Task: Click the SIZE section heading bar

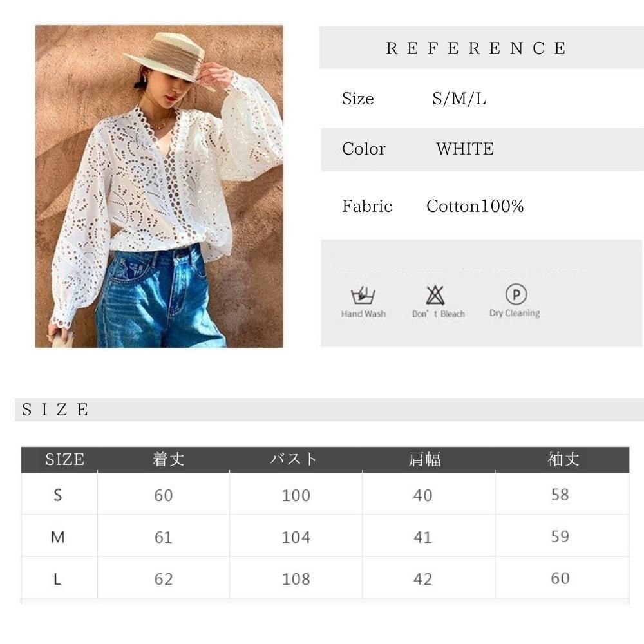Action: coord(329,410)
